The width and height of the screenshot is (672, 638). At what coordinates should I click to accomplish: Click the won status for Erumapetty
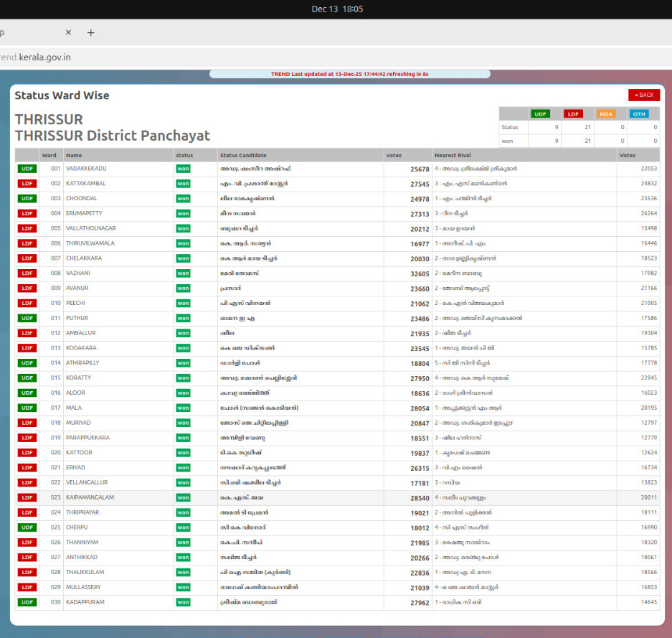pyautogui.click(x=183, y=213)
